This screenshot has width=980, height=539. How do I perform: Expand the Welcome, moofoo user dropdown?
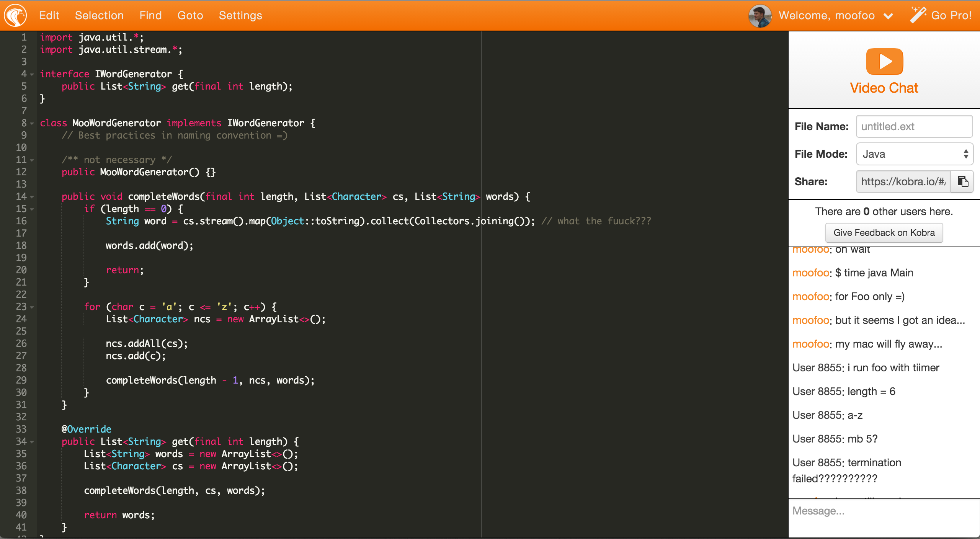(x=888, y=16)
